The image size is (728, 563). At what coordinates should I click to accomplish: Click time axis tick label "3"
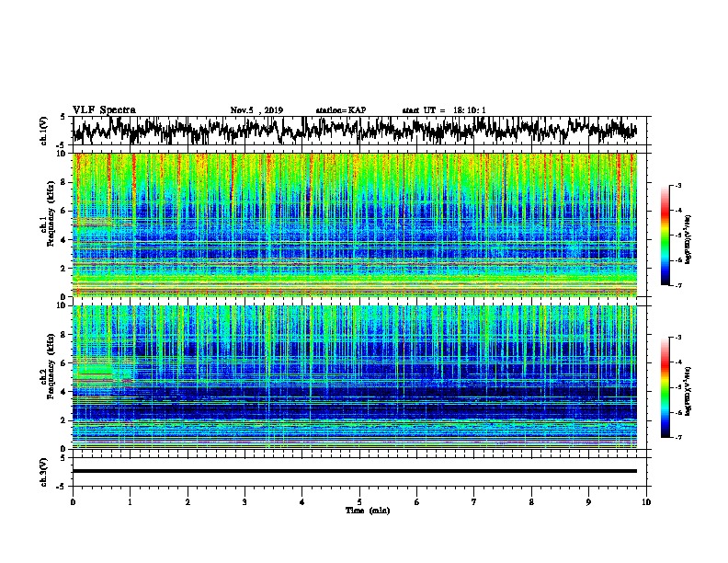(245, 502)
